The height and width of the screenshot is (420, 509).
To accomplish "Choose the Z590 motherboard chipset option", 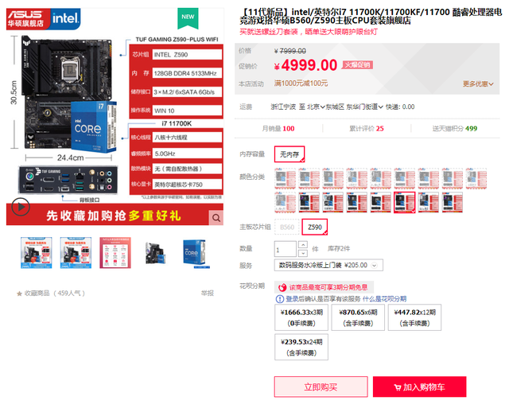I will click(315, 227).
